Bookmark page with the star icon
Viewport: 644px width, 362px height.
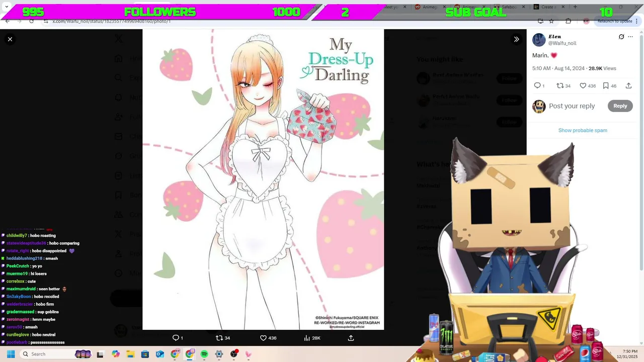click(x=551, y=21)
